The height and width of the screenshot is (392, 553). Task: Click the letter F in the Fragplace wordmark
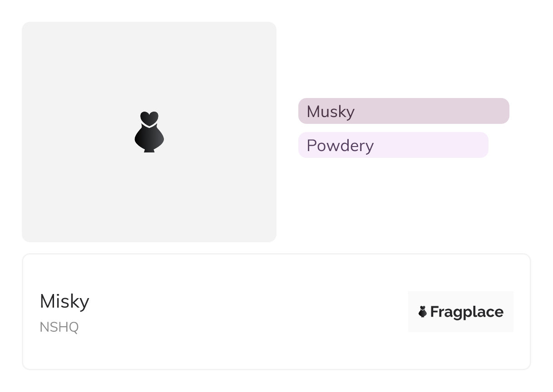click(434, 312)
